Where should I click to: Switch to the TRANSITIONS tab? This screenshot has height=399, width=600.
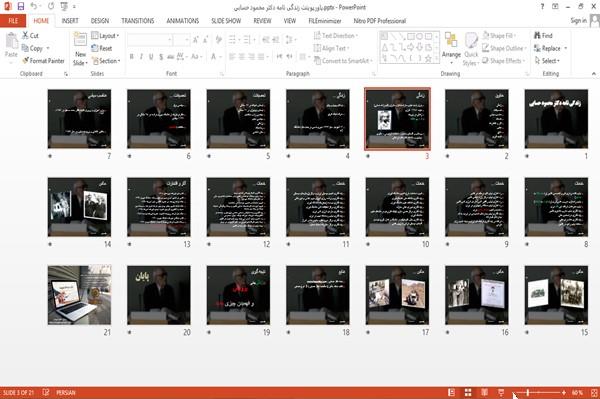[138, 21]
